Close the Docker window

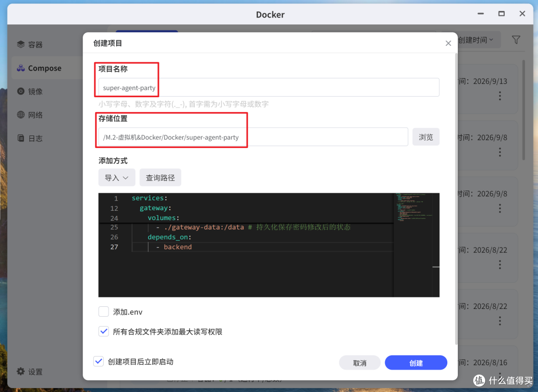(522, 14)
